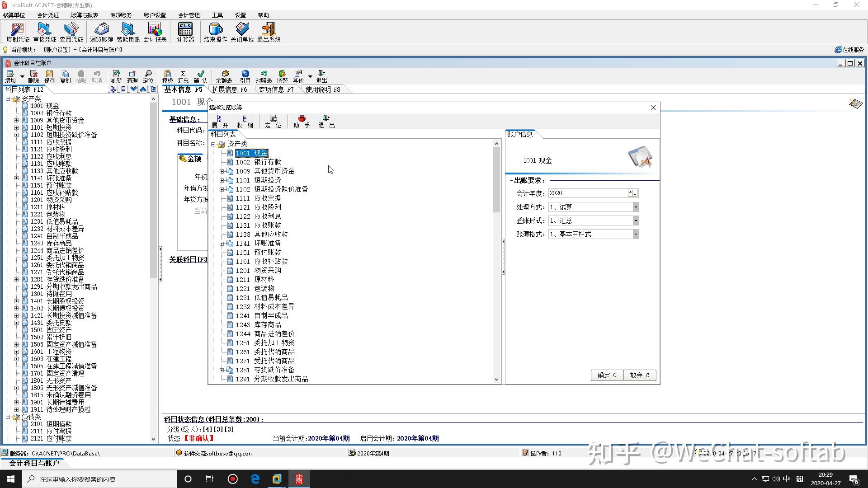Screen dimensions: 868x488
Task: Click the 会计年度 stepper arrows
Action: (x=632, y=193)
